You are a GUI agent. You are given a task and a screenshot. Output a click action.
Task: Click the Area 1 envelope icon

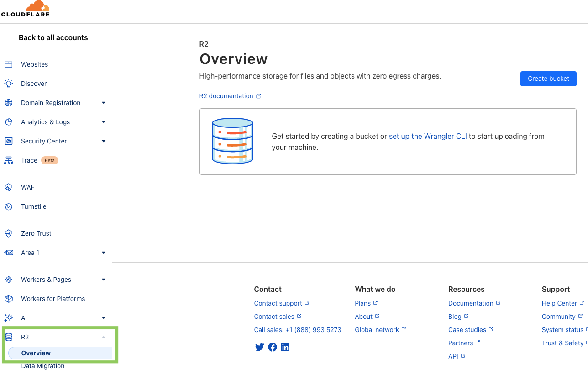(9, 253)
